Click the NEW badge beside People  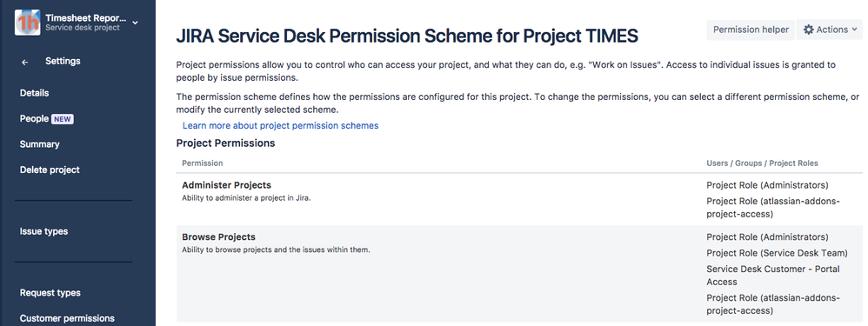point(63,119)
